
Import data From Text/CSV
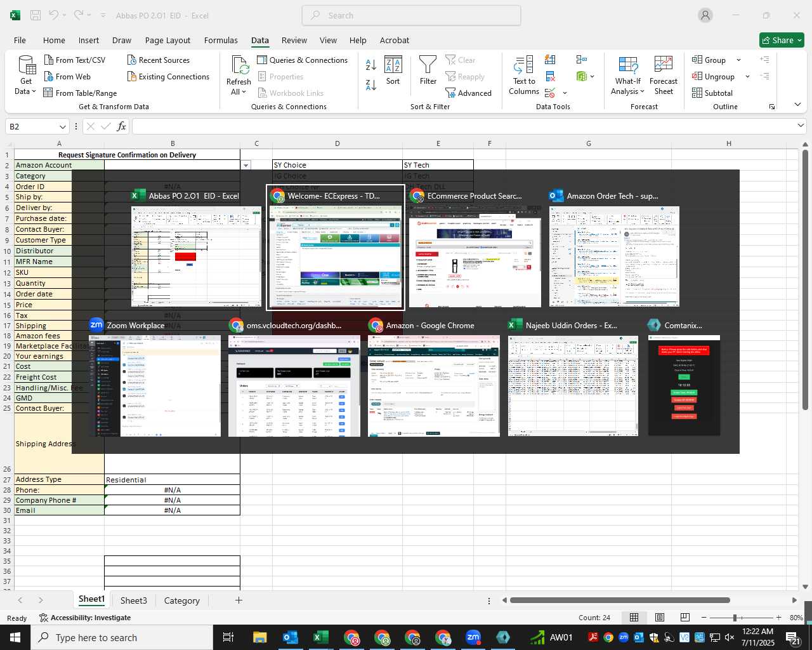tap(75, 60)
